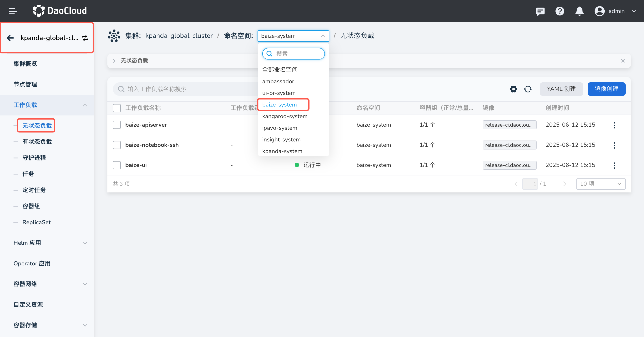Open the messages chat icon
The height and width of the screenshot is (337, 644).
pos(540,11)
